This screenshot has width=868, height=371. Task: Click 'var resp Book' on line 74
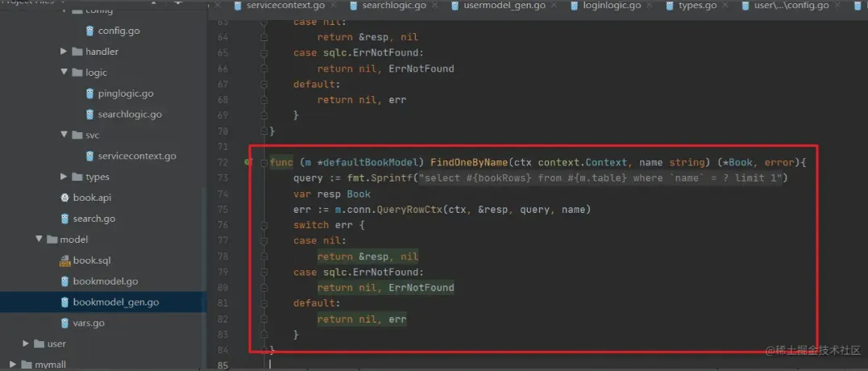(332, 194)
